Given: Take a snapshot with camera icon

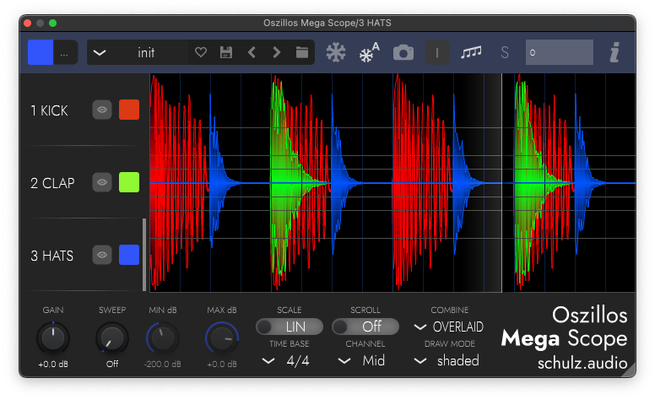Looking at the screenshot, I should (403, 52).
